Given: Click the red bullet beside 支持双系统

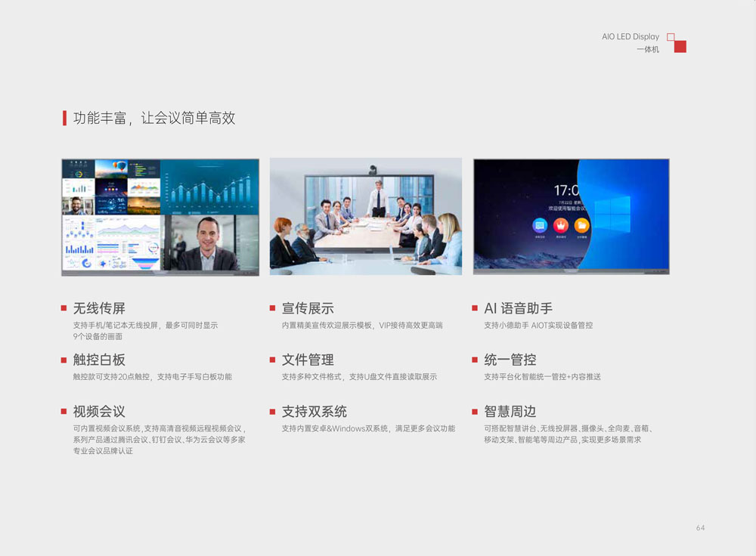Looking at the screenshot, I should pyautogui.click(x=273, y=412).
